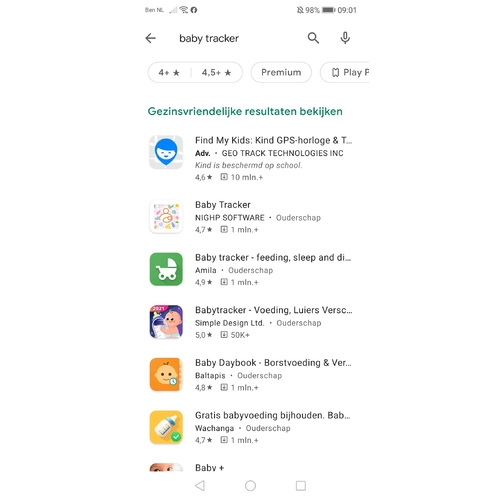Image resolution: width=500 pixels, height=500 pixels.
Task: Open Gratis babyvoeding bijhouden listing title
Action: pos(272,415)
